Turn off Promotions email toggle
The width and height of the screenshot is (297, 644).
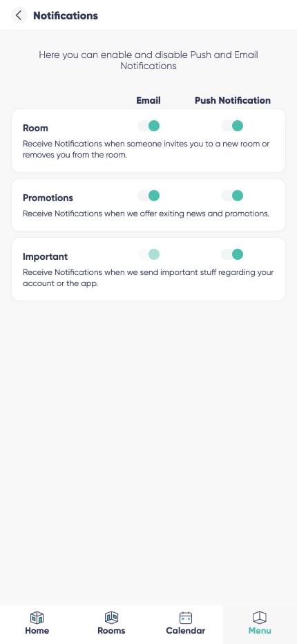pyautogui.click(x=148, y=196)
